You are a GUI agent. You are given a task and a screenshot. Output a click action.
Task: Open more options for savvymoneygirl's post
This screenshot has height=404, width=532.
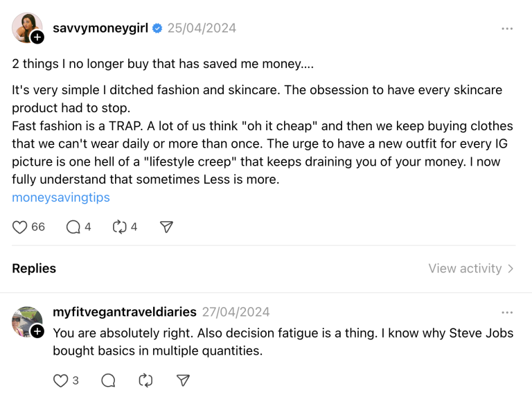(507, 28)
